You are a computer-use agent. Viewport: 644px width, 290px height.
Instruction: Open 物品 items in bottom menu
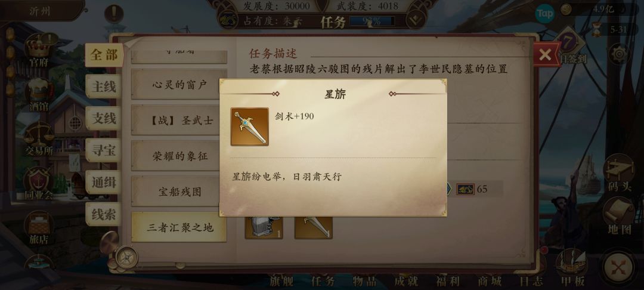[x=365, y=282]
